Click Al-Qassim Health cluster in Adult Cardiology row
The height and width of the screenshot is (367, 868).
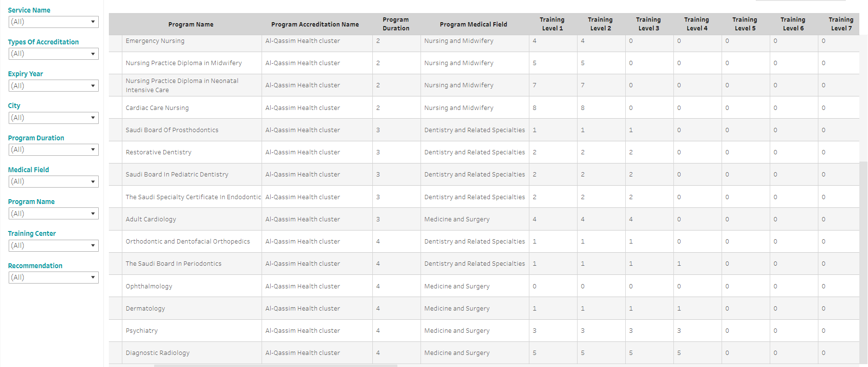[302, 219]
